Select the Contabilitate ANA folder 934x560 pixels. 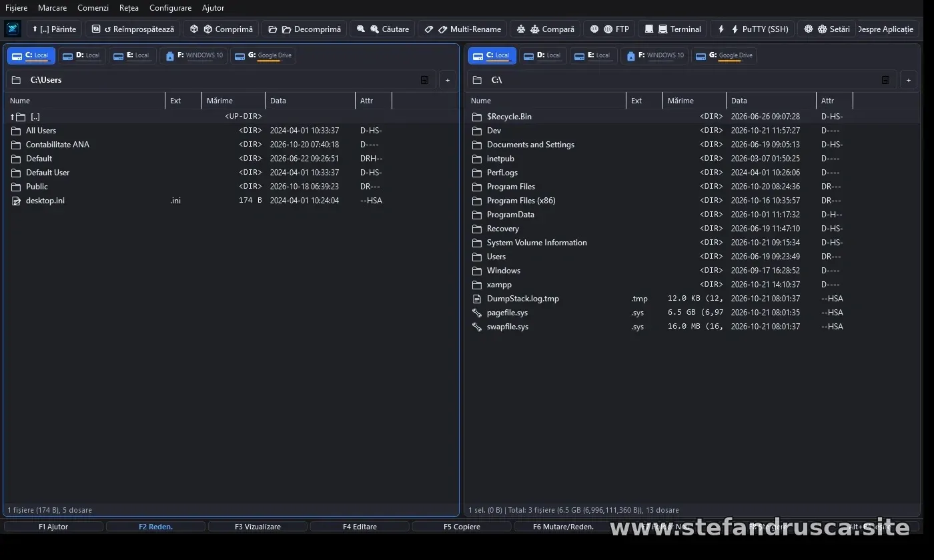[x=231, y=145]
